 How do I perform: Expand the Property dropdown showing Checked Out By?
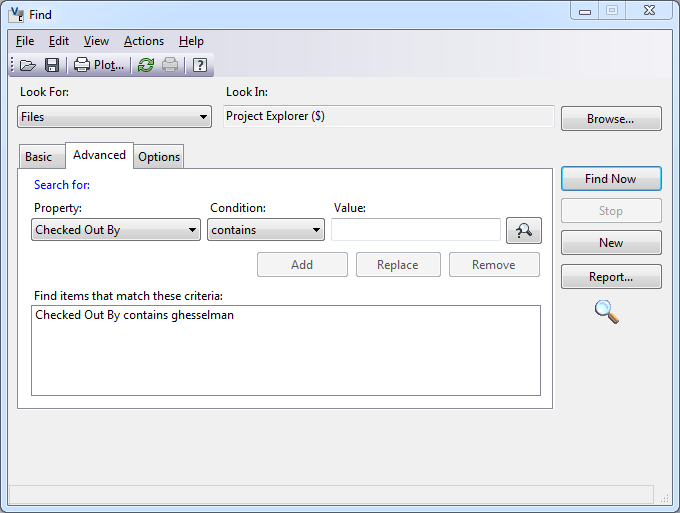pyautogui.click(x=116, y=230)
